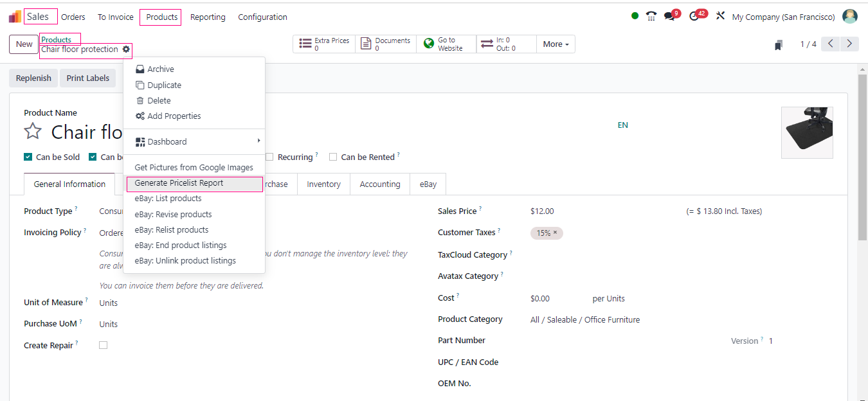Go to next record with right arrow
This screenshot has height=401, width=868.
pyautogui.click(x=849, y=44)
